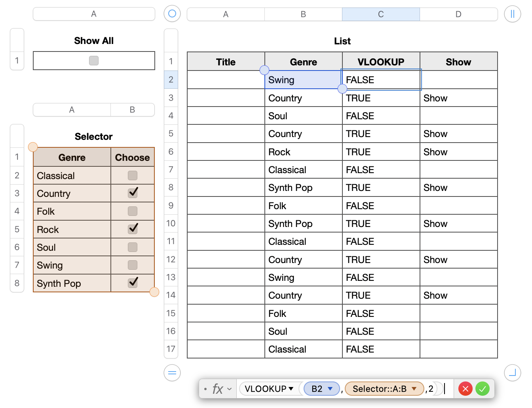Click the Show All table title

pyautogui.click(x=94, y=41)
